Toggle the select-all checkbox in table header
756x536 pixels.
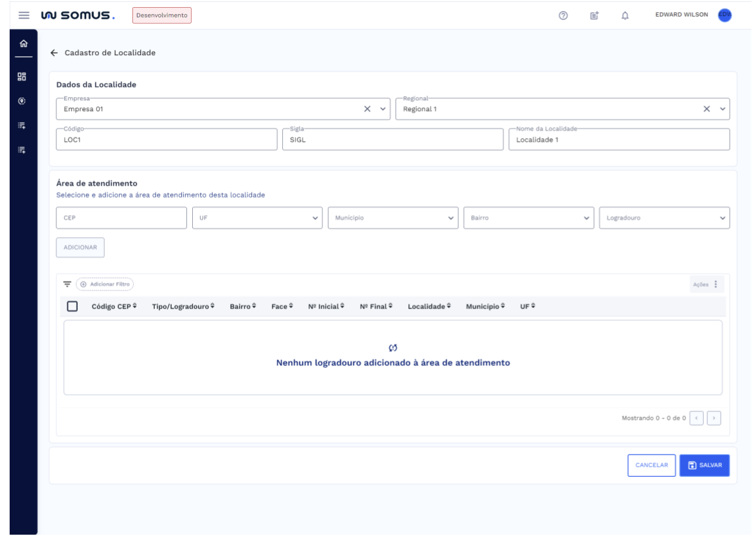[x=73, y=306]
